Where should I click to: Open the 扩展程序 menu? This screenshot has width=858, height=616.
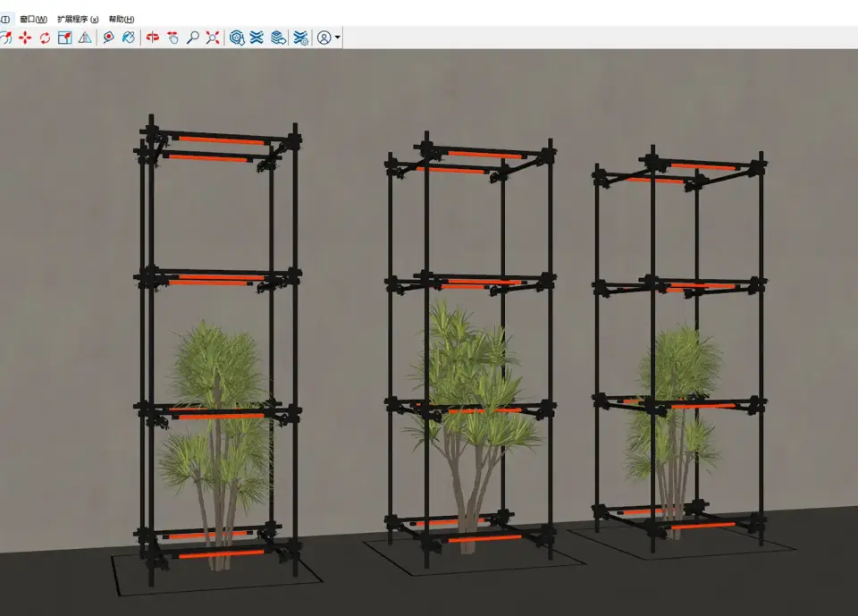[78, 19]
